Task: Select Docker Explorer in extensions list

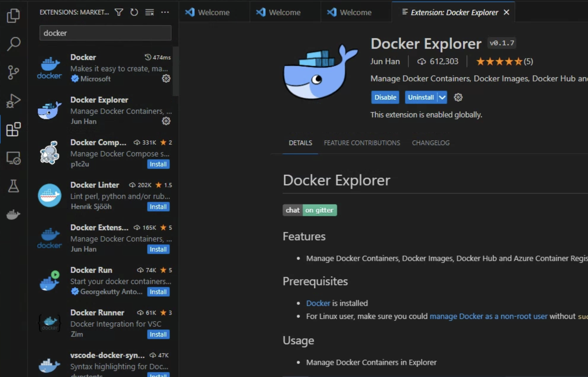Action: [104, 110]
